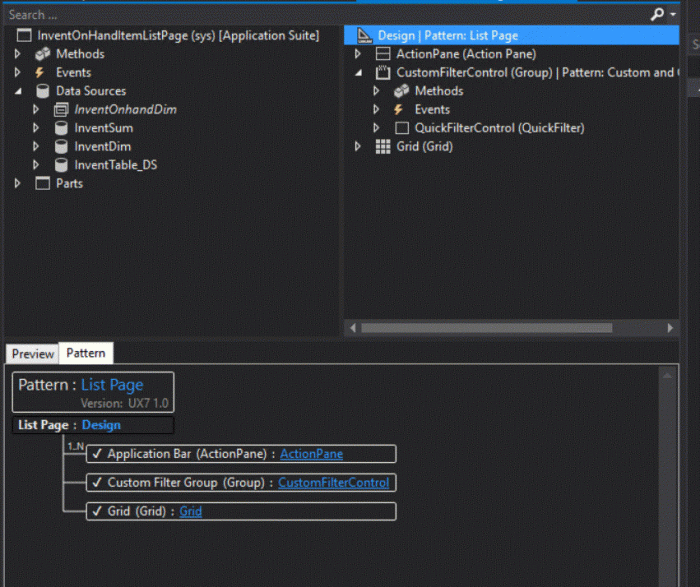Click the InventSum table icon
This screenshot has height=587, width=700.
(x=61, y=128)
